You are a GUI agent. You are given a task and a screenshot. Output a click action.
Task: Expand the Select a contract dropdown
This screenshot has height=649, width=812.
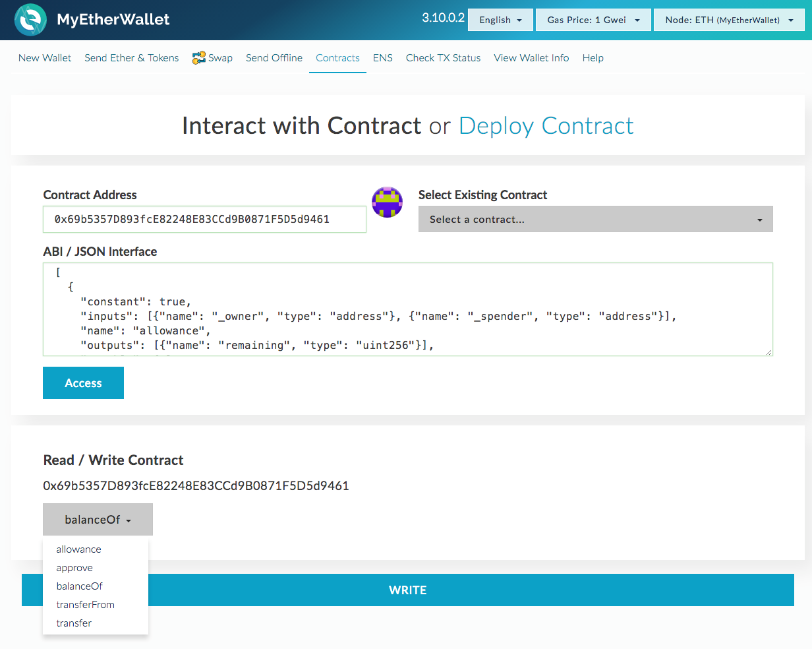(595, 219)
